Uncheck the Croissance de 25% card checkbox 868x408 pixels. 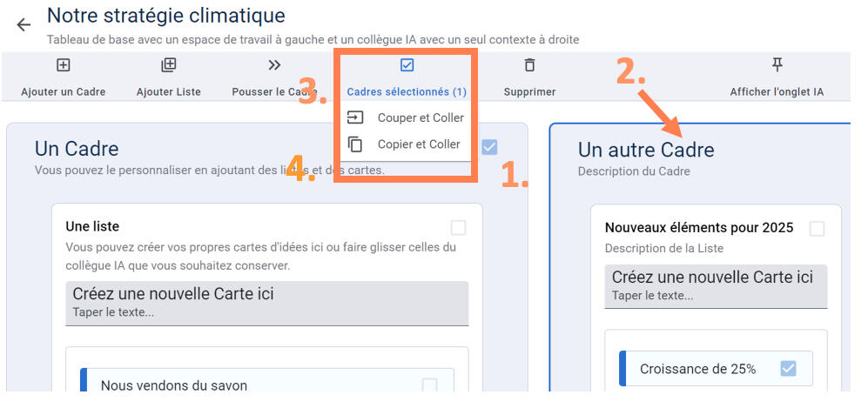[788, 369]
